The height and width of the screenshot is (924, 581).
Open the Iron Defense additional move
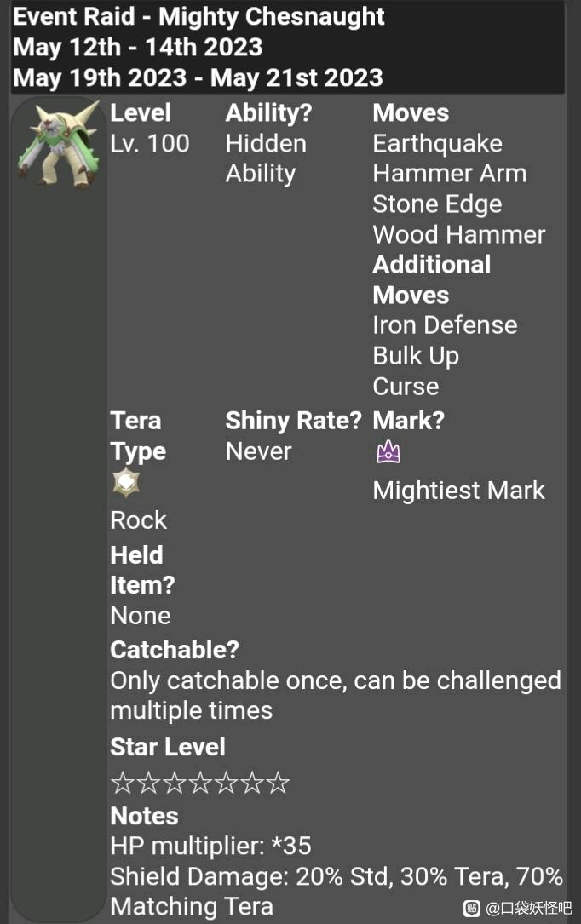pos(445,325)
